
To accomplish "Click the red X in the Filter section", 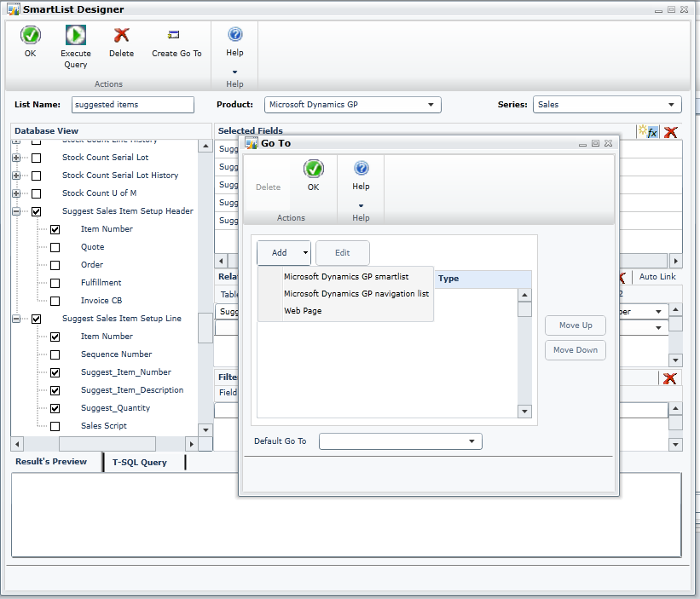I will pos(669,378).
